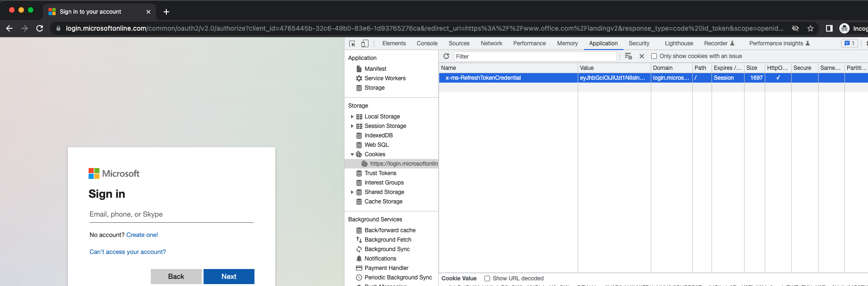Click the clear all cookies icon

[628, 56]
